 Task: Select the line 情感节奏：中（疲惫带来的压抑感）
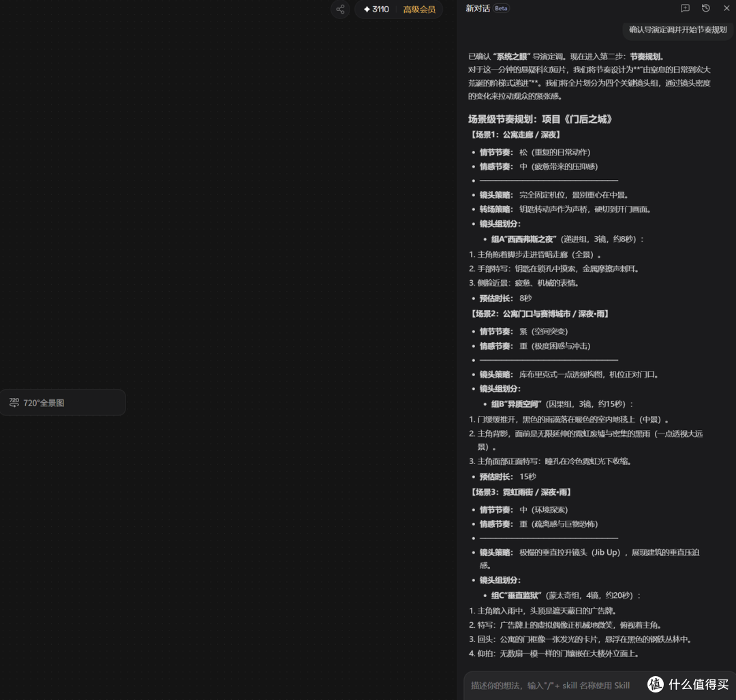click(538, 166)
